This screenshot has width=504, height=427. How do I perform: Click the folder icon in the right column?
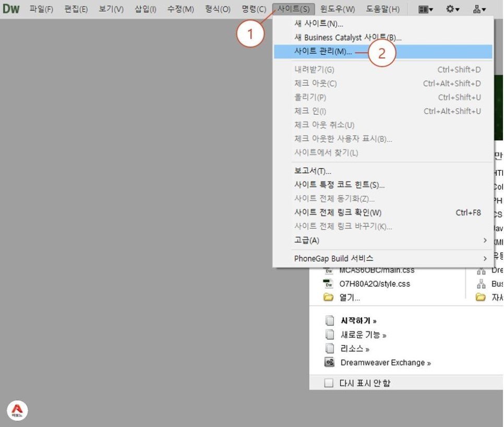click(481, 297)
